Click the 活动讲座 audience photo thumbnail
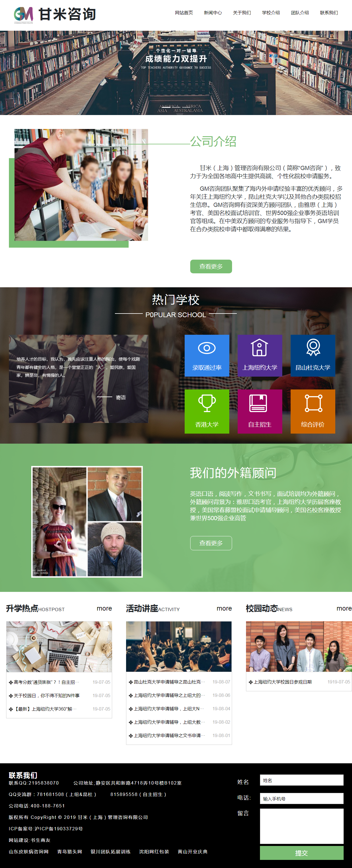This screenshot has width=352, height=868. (x=179, y=647)
